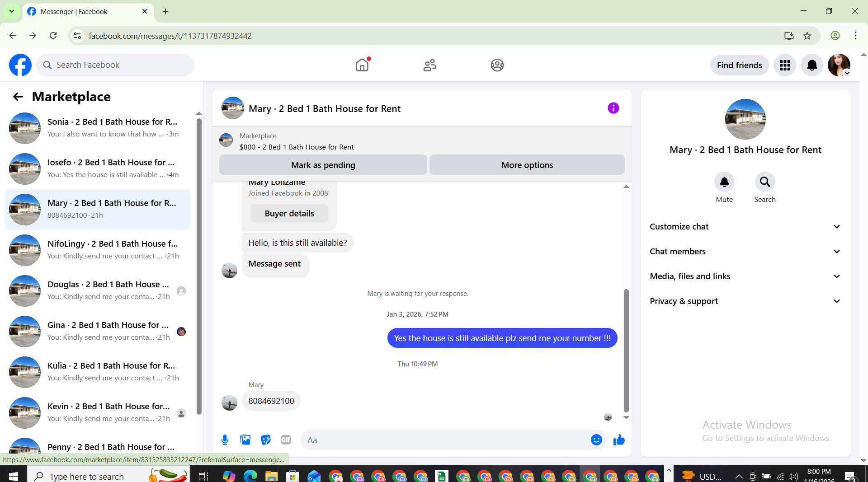Open Buyer details for Mary
Image resolution: width=868 pixels, height=482 pixels.
coord(289,213)
